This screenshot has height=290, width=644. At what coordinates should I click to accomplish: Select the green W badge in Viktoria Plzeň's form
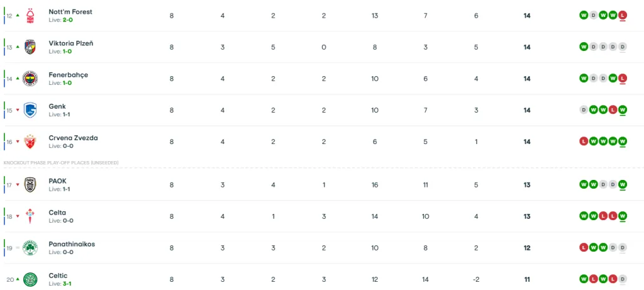pos(584,47)
